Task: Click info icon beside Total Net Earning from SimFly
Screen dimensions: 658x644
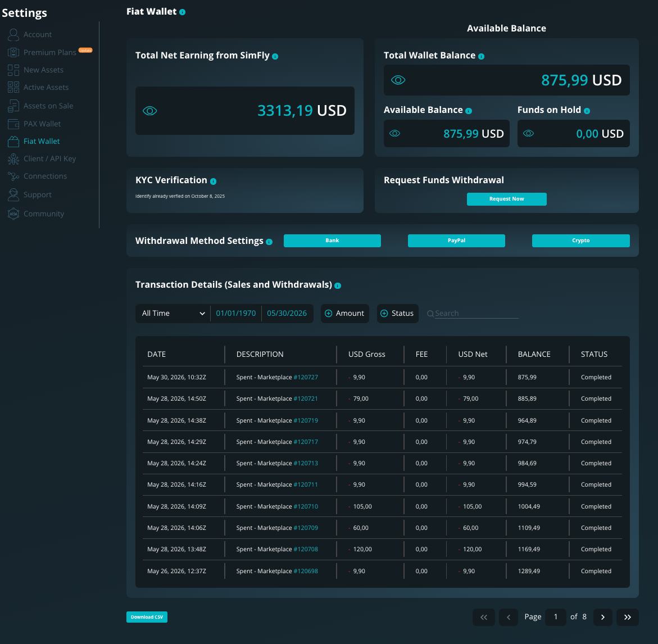Action: pyautogui.click(x=275, y=56)
